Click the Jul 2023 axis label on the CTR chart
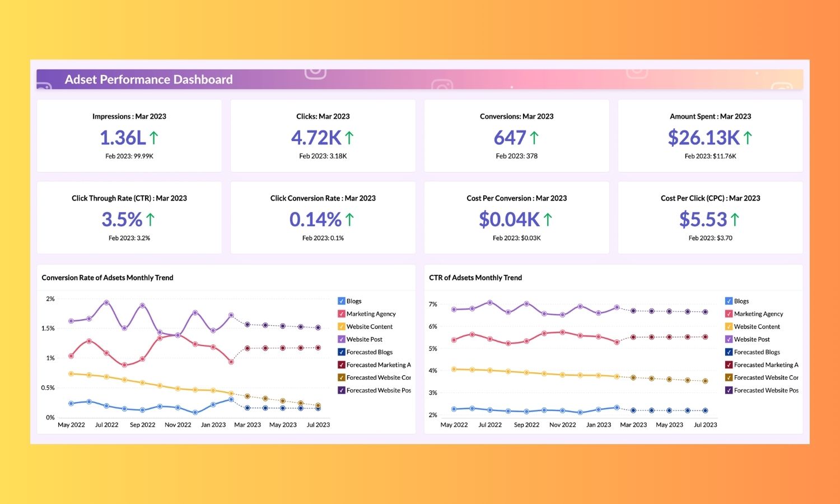This screenshot has height=504, width=840. (x=705, y=424)
